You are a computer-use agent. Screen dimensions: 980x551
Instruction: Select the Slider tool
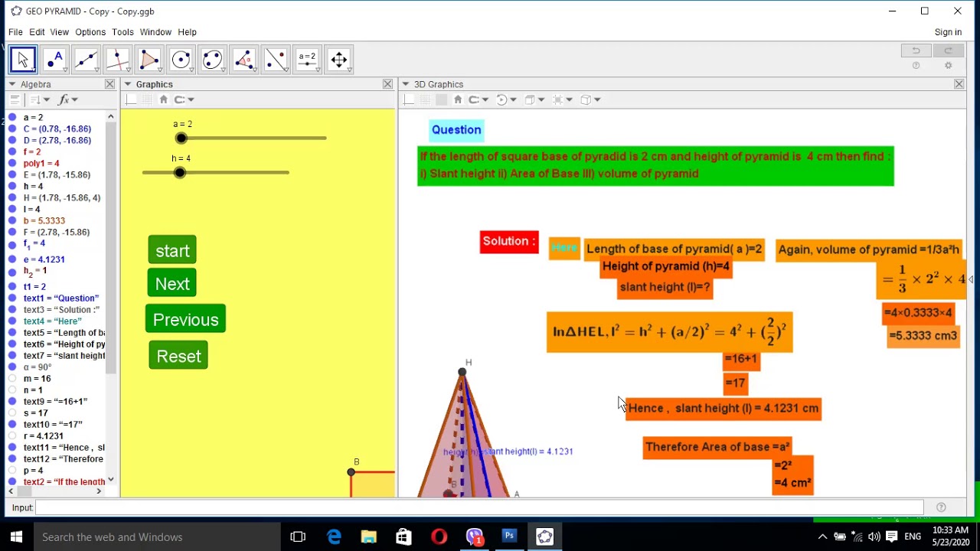pyautogui.click(x=307, y=60)
